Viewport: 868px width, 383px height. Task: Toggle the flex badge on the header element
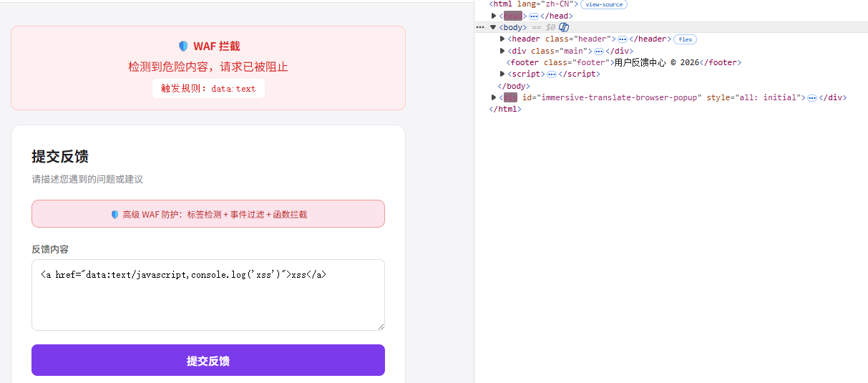point(685,39)
